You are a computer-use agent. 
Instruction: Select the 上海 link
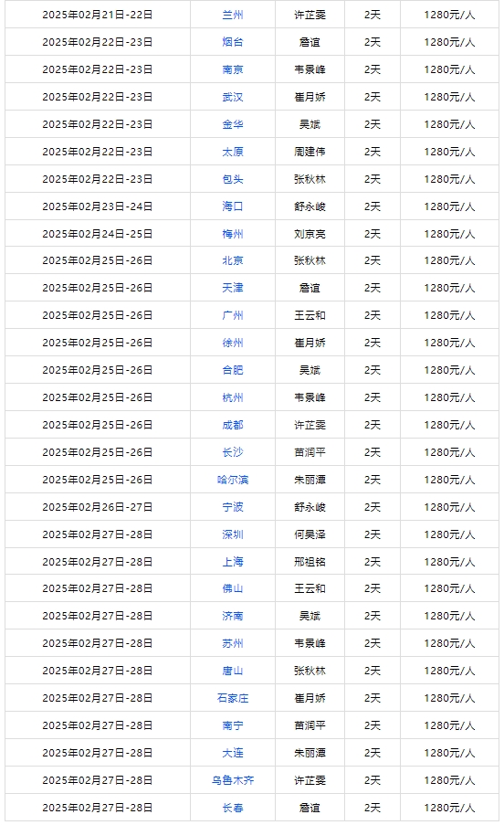click(x=232, y=561)
